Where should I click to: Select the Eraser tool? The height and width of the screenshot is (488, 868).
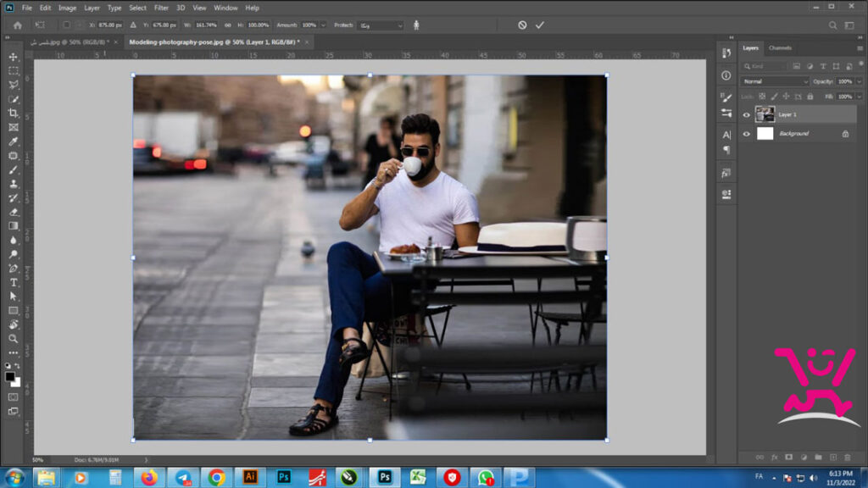14,212
